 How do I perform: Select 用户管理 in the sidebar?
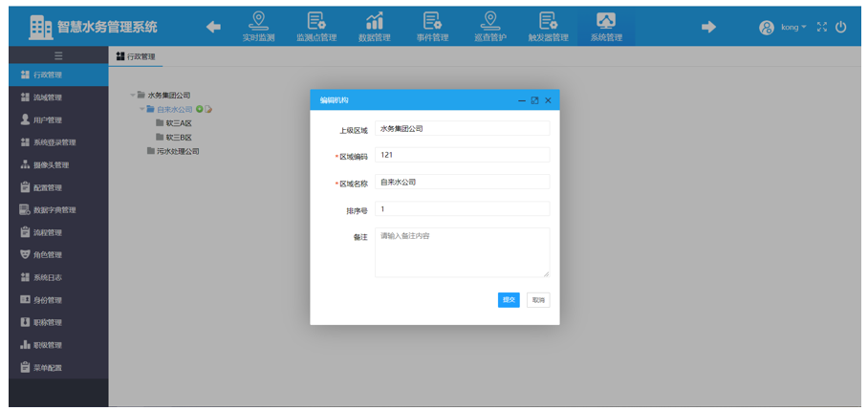(x=48, y=120)
